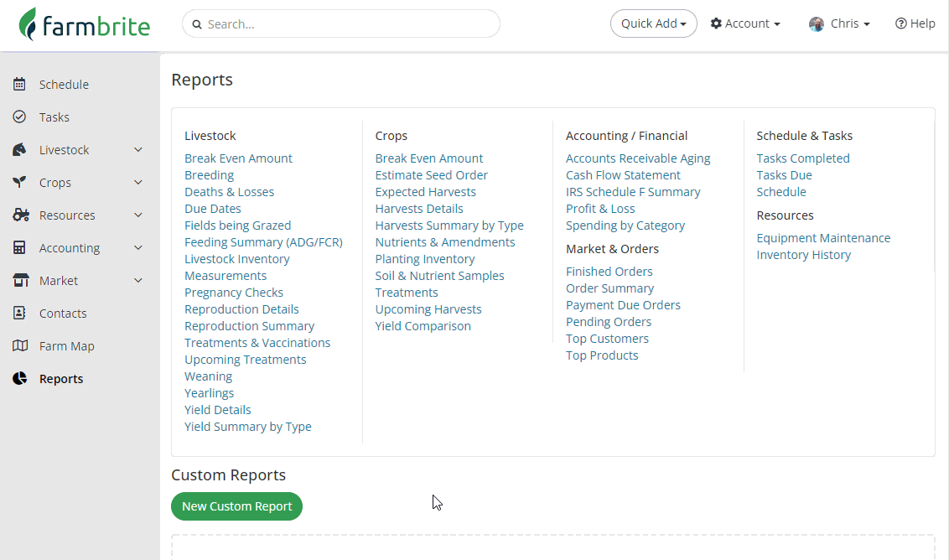Open the Cash Flow Statement report
Viewport: 949px width, 560px height.
623,175
